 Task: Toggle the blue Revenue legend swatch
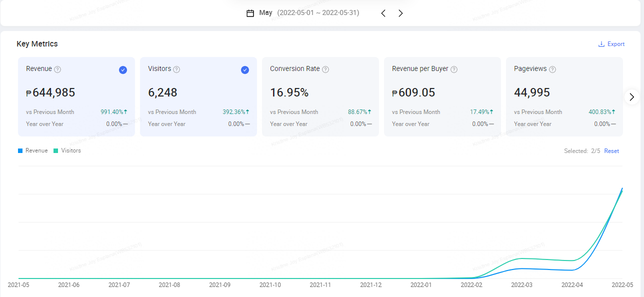20,150
